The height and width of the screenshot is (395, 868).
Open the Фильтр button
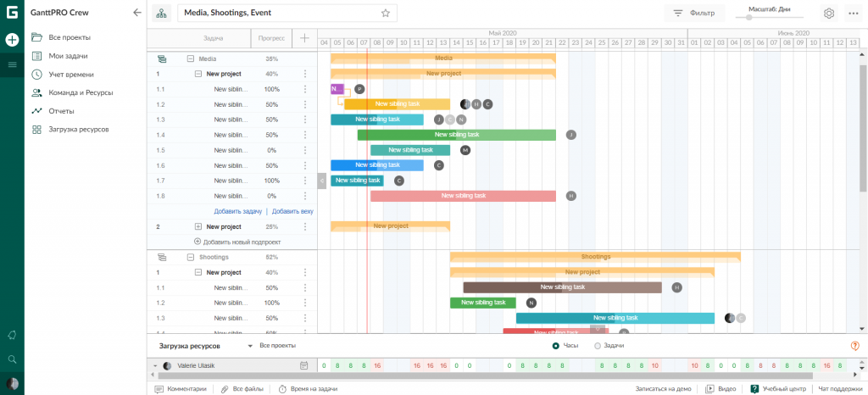694,14
